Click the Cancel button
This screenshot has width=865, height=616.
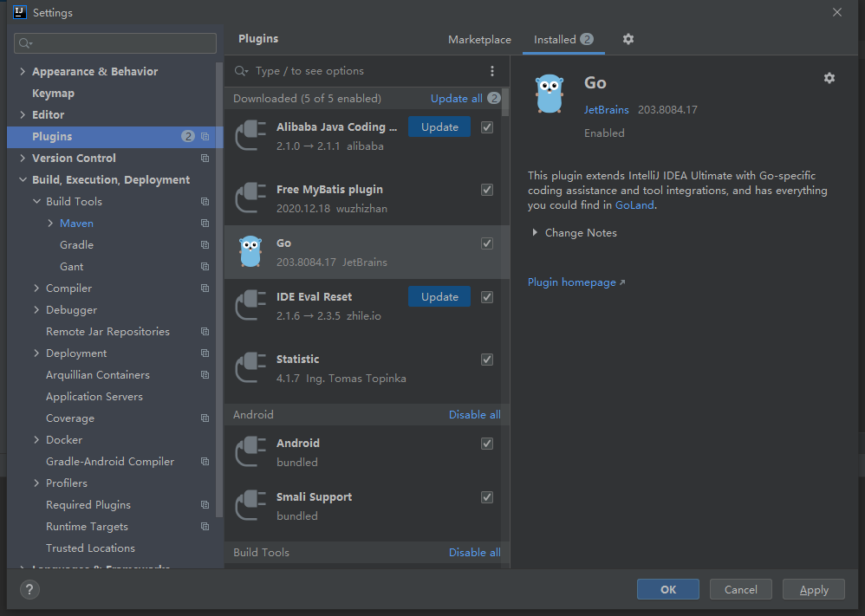click(x=741, y=589)
